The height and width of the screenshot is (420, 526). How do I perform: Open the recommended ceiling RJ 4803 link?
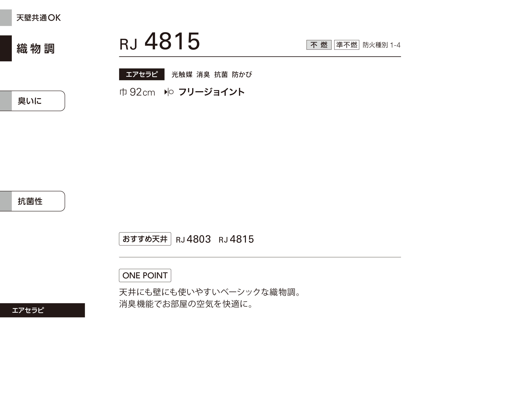(x=193, y=239)
